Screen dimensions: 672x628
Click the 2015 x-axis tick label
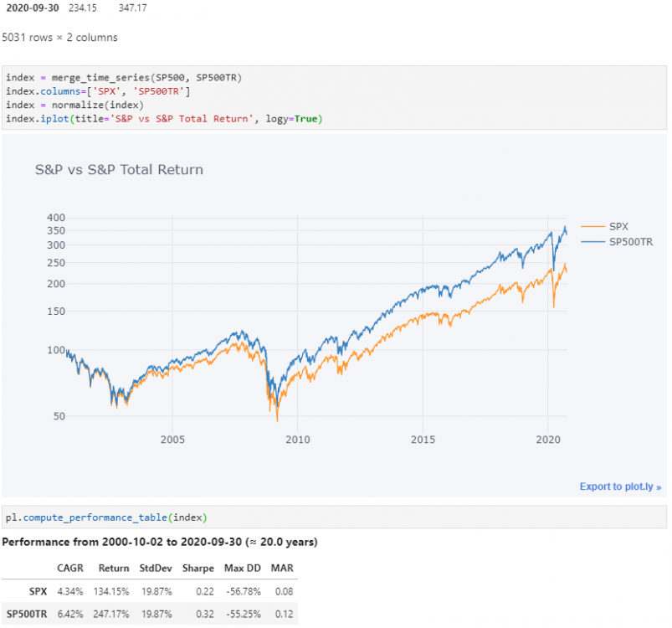423,440
